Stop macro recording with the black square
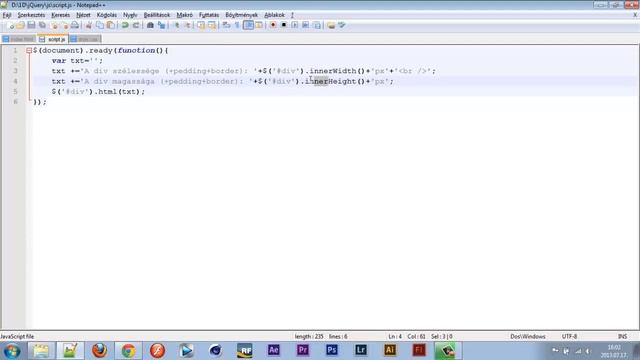The width and height of the screenshot is (640, 360). click(284, 25)
